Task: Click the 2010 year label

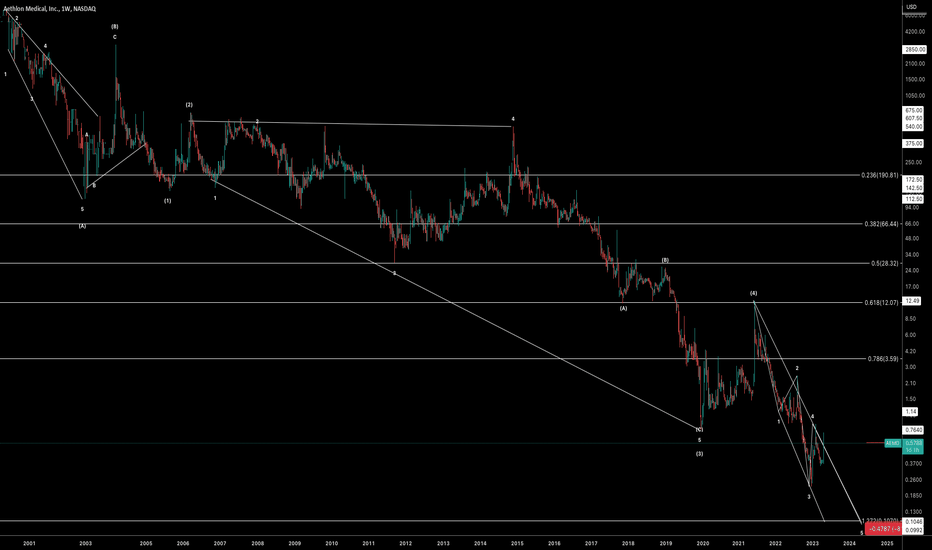Action: 331,543
